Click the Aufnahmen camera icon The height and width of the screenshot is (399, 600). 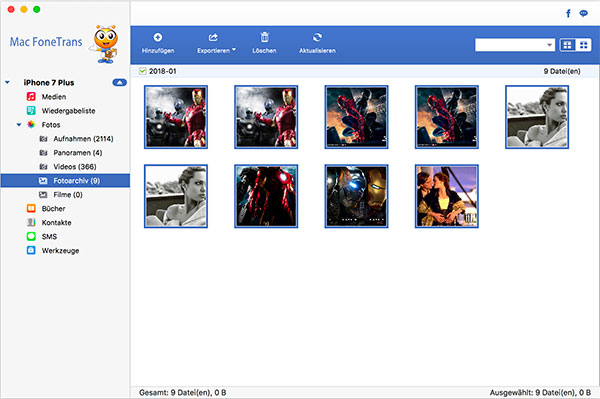click(x=43, y=138)
